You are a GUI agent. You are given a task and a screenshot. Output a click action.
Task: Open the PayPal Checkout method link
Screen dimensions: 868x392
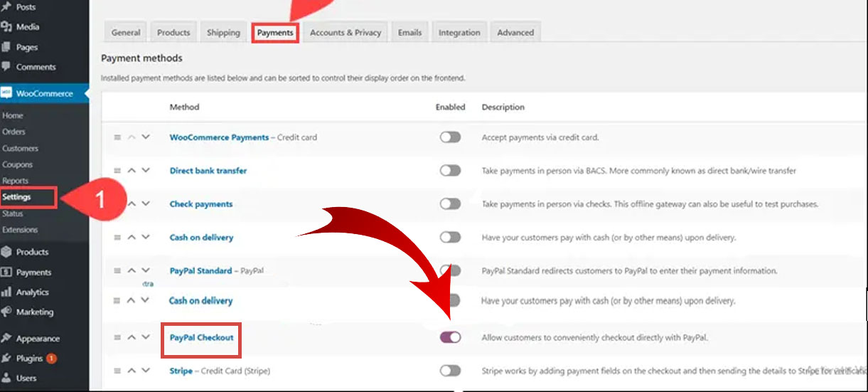(201, 337)
